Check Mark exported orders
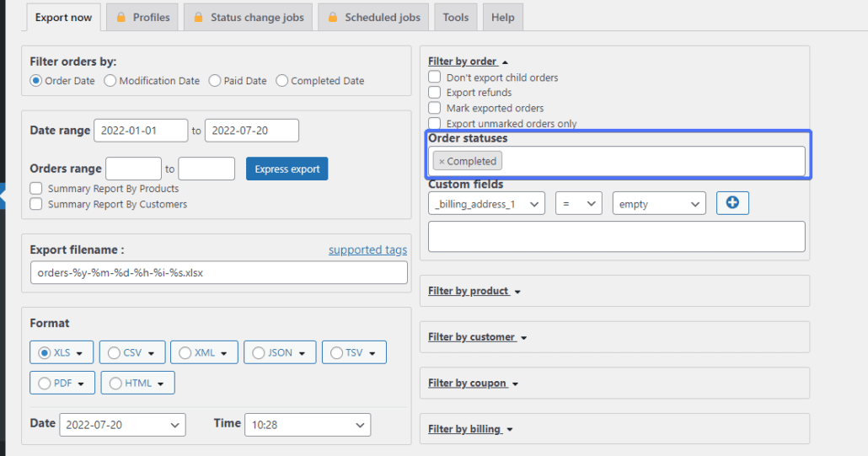The width and height of the screenshot is (868, 456). 435,107
